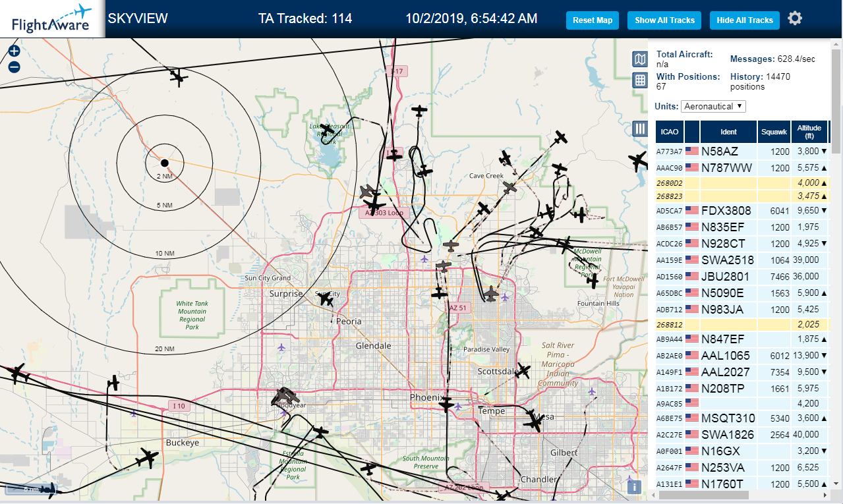
Task: Click the Reset Map button
Action: (593, 20)
